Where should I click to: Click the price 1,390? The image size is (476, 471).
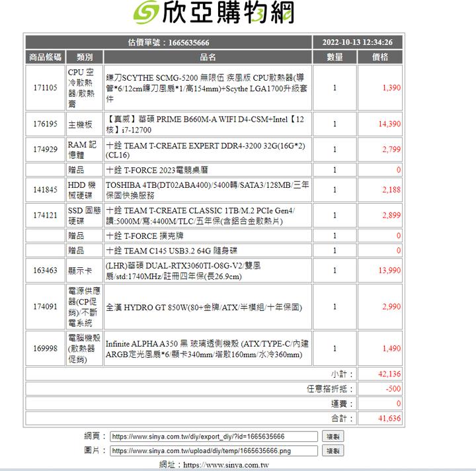tap(391, 88)
